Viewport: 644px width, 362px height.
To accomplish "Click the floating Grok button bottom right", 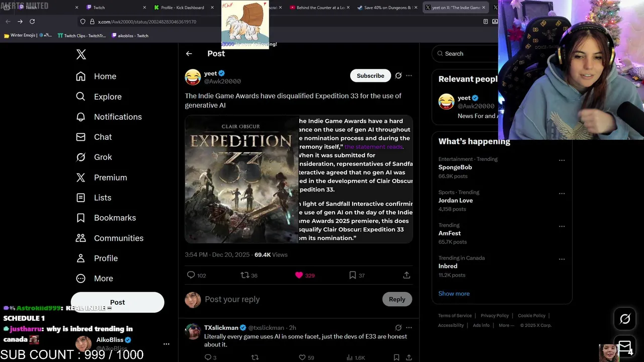I will [x=625, y=319].
